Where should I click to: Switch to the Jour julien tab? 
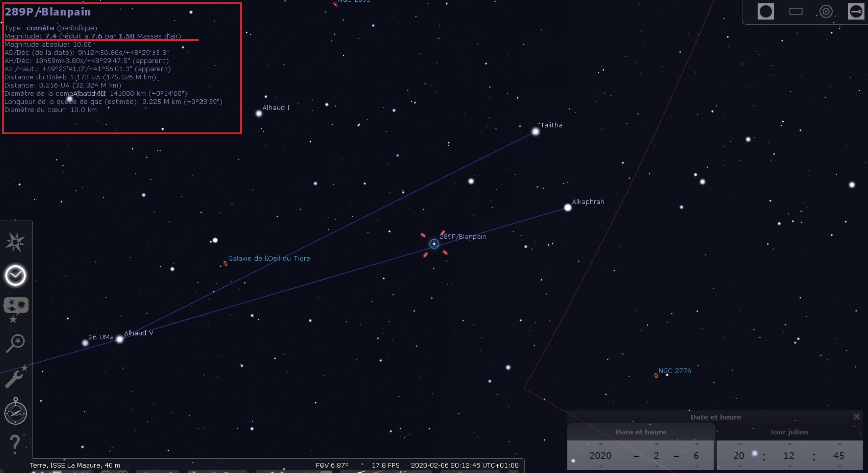(789, 432)
